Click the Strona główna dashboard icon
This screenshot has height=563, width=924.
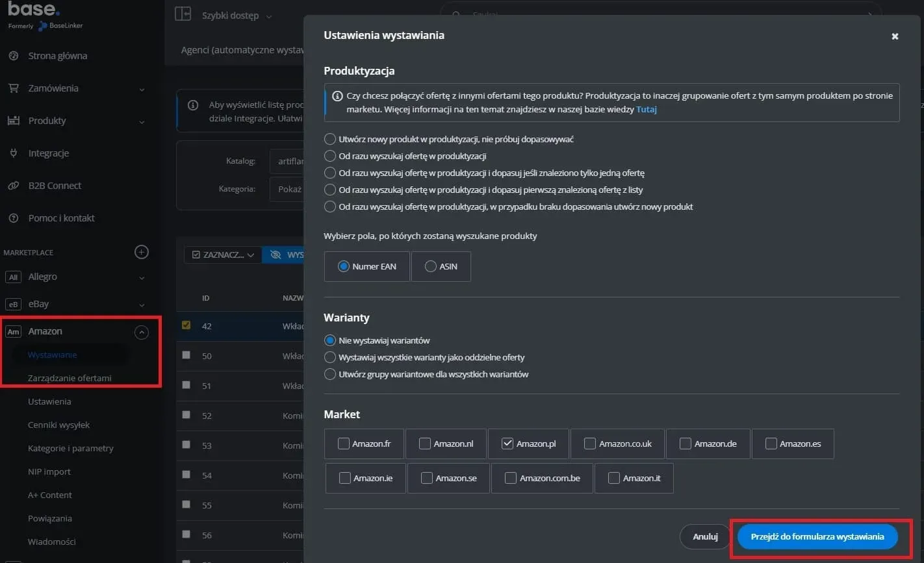(x=13, y=56)
